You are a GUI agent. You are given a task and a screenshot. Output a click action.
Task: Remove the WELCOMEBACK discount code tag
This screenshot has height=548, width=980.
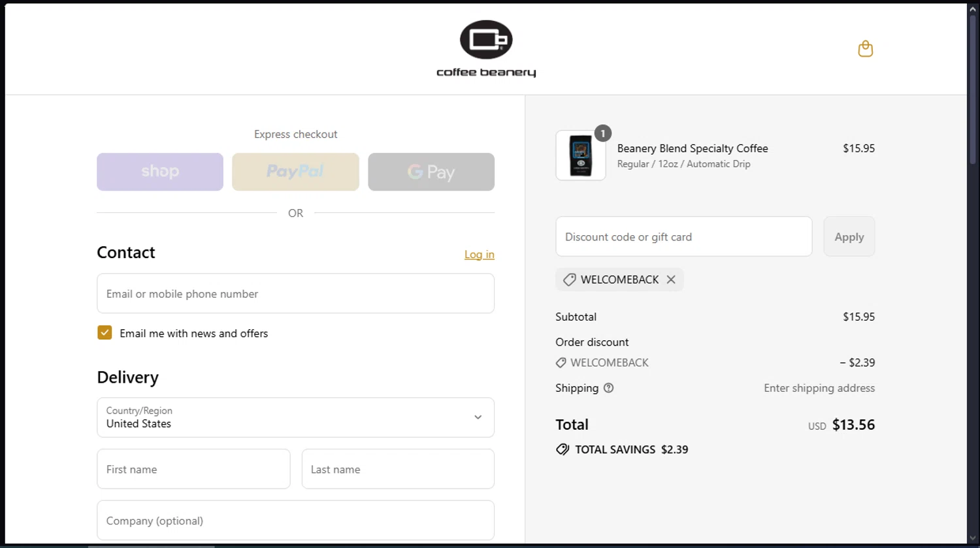671,280
